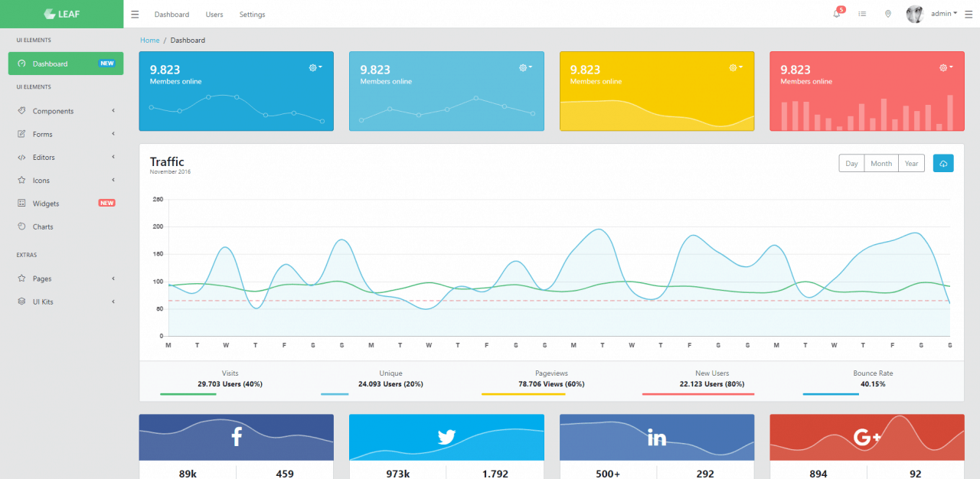The image size is (980, 479).
Task: Click the hamburger menu toggle icon
Action: [x=135, y=15]
